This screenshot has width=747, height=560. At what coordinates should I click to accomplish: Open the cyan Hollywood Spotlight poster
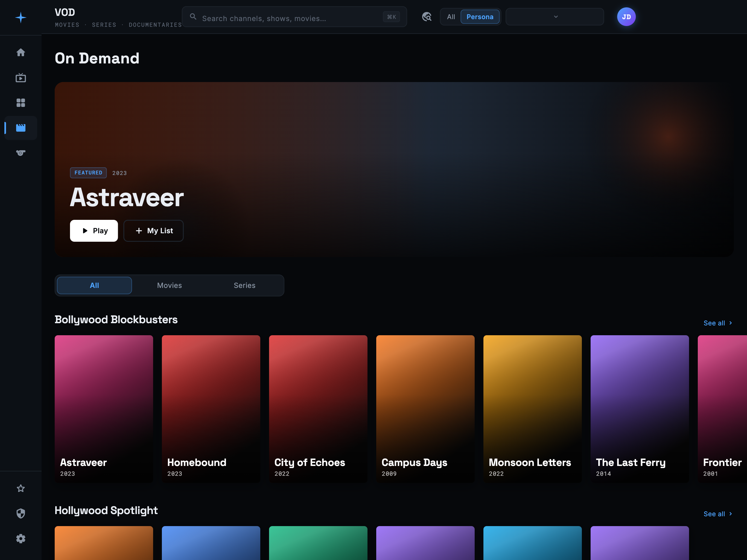[533, 543]
